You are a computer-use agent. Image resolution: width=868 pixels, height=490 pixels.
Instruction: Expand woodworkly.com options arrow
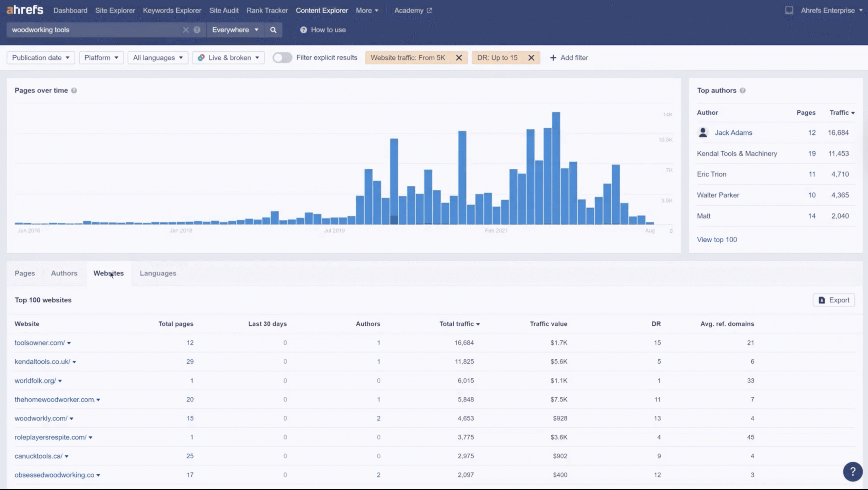click(72, 419)
